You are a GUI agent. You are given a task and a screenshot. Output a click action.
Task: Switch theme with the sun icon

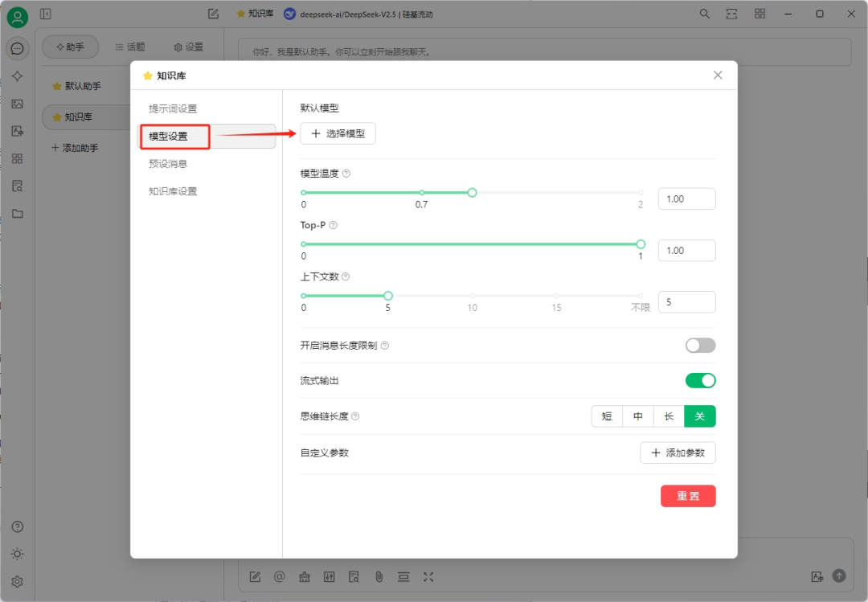(x=17, y=554)
